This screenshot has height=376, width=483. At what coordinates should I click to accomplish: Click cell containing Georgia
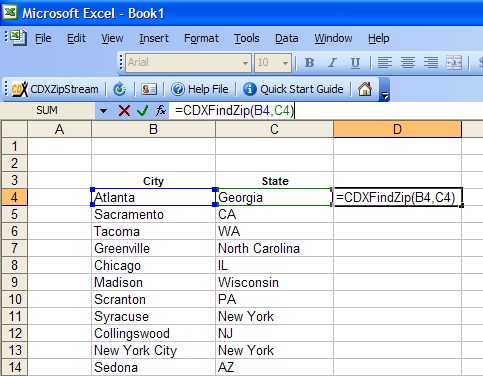click(274, 197)
